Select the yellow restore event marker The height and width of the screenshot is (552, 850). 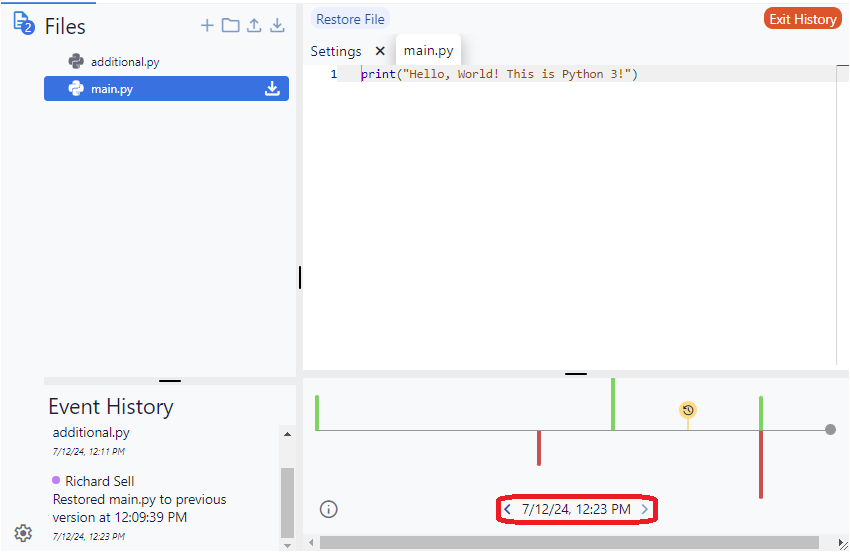pos(687,410)
